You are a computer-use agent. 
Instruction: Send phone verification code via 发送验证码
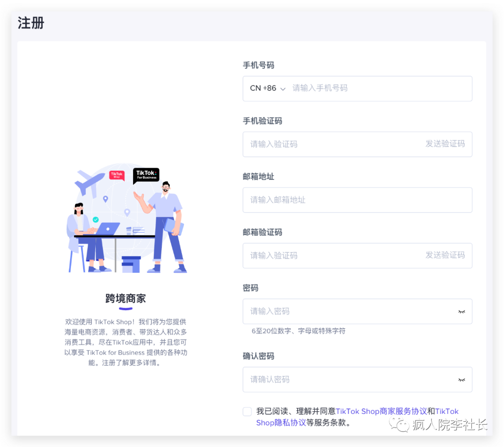tap(446, 144)
